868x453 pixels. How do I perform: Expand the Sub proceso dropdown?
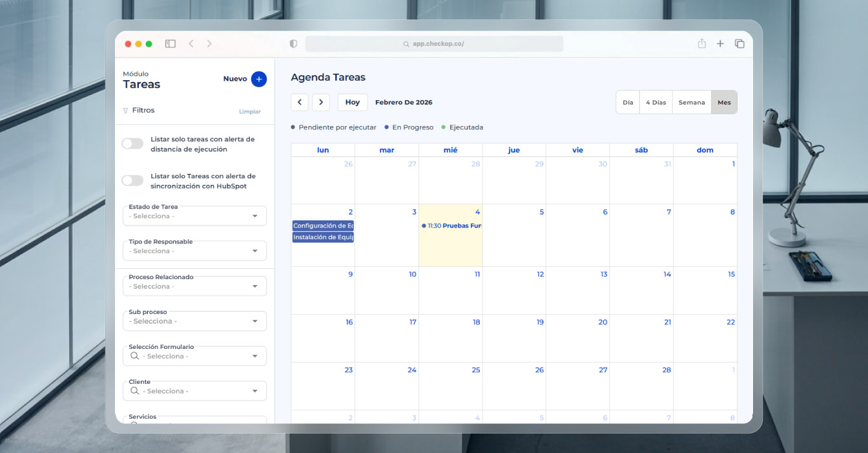[194, 321]
